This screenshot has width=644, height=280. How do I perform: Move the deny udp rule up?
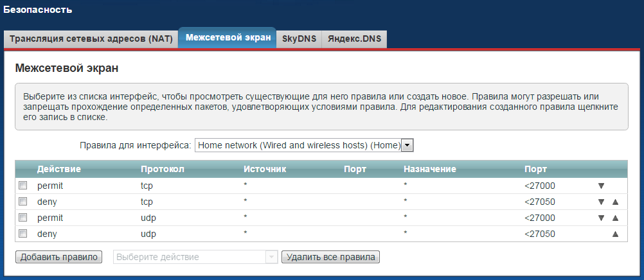(x=615, y=234)
